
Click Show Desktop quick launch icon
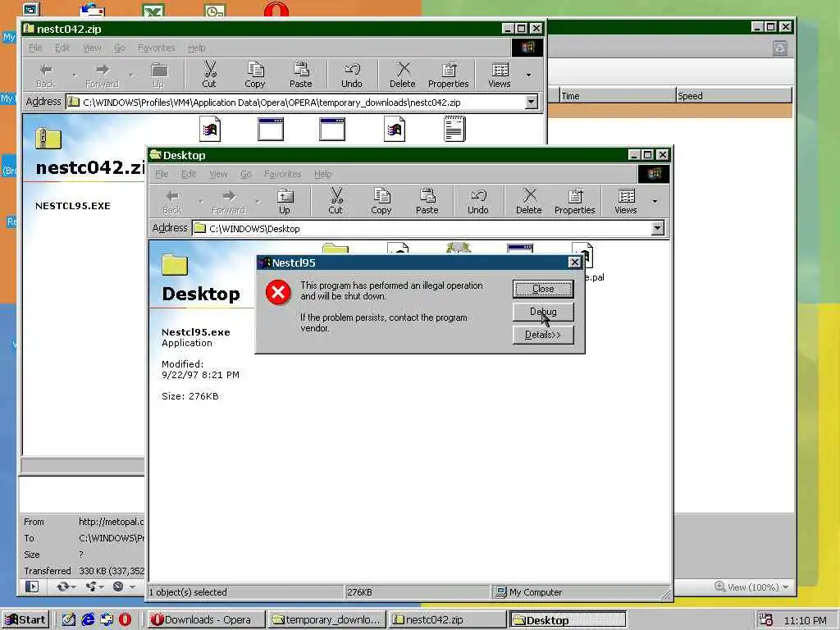[69, 620]
